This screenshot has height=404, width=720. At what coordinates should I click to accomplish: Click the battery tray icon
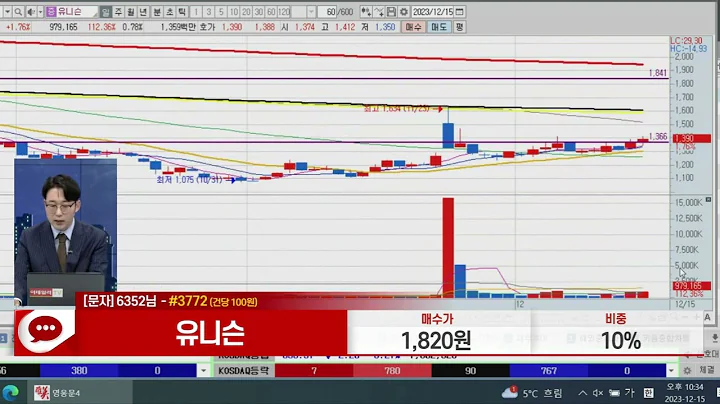click(614, 393)
